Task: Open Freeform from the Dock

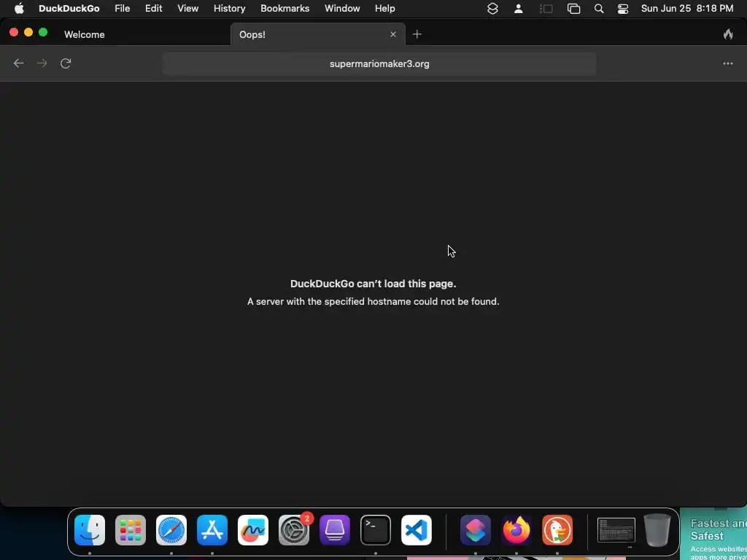Action: 253,530
